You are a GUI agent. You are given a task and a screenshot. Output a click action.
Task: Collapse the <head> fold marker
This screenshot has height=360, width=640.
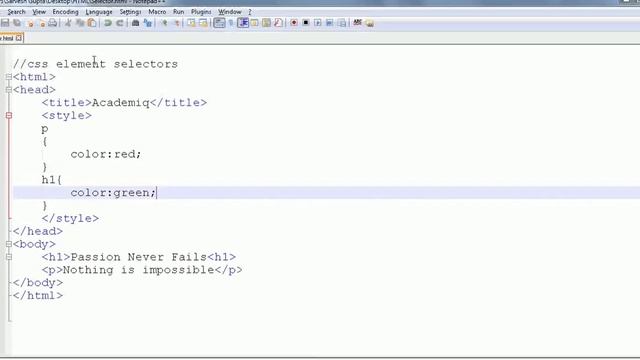9,90
